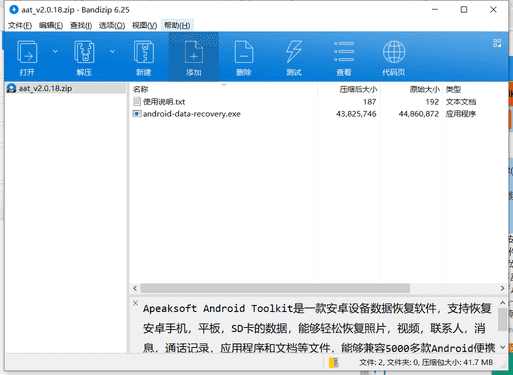Maximize the Bandizip window
Viewport: 513px width, 375px height.
point(464,10)
